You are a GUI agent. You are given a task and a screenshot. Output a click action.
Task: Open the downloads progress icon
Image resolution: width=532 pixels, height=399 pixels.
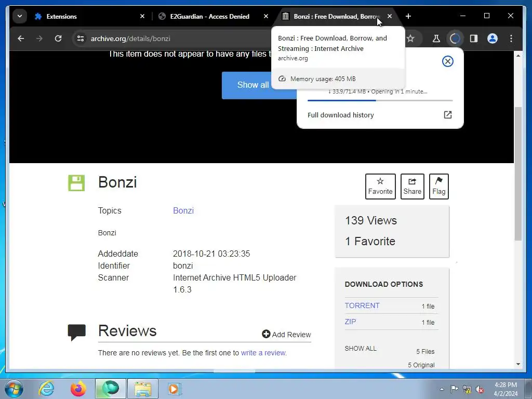[x=455, y=38]
